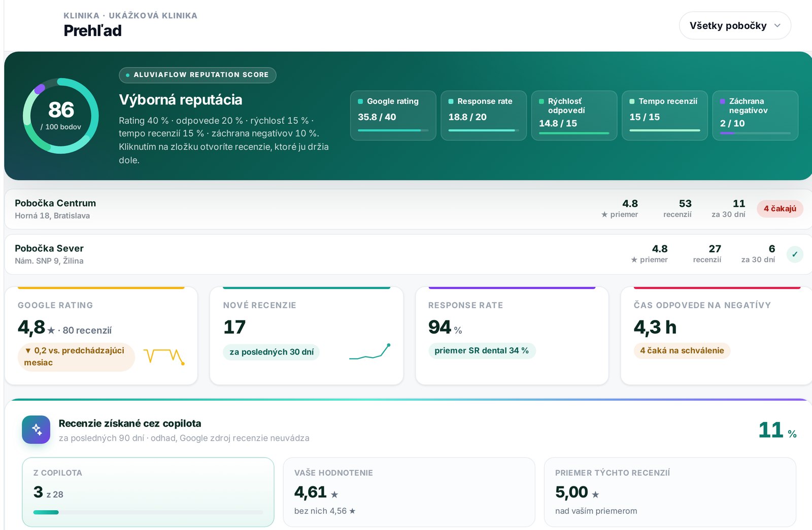812x530 pixels.
Task: Click the 4 čakajú badge on Pobočka Centrum
Action: pos(780,208)
